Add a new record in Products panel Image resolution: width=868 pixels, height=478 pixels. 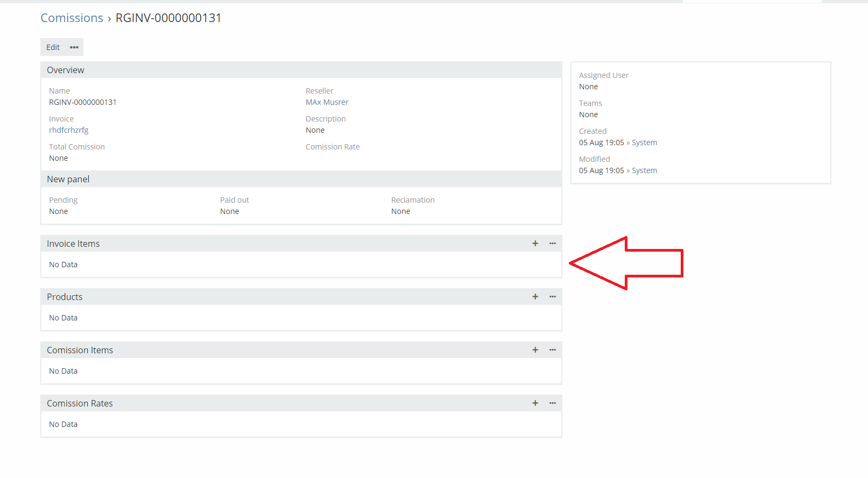(x=535, y=297)
